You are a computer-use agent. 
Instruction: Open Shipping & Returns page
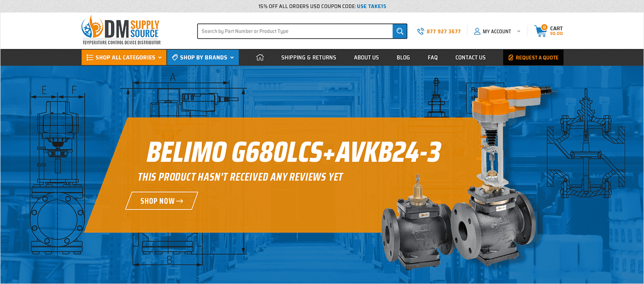[309, 57]
